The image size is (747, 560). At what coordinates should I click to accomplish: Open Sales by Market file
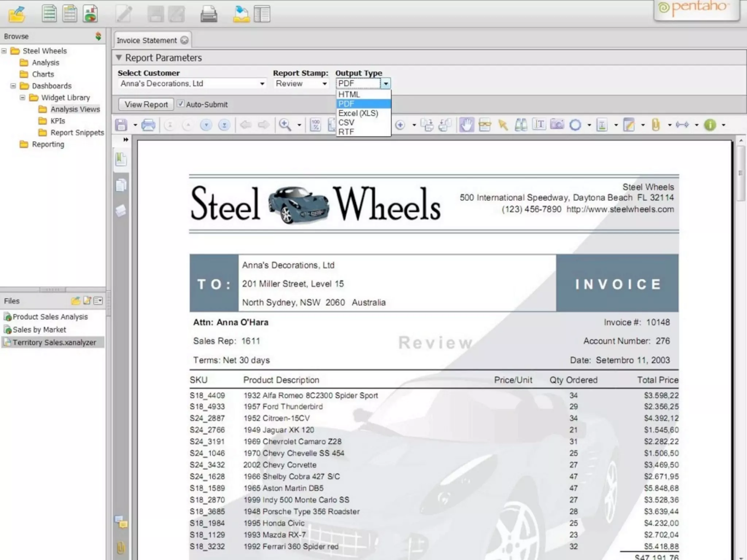pyautogui.click(x=39, y=330)
